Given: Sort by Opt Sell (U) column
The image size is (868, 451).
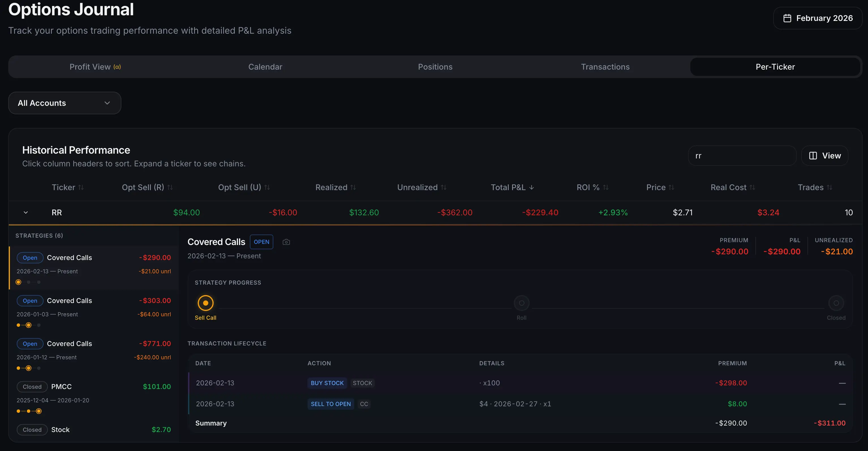Looking at the screenshot, I should (244, 187).
